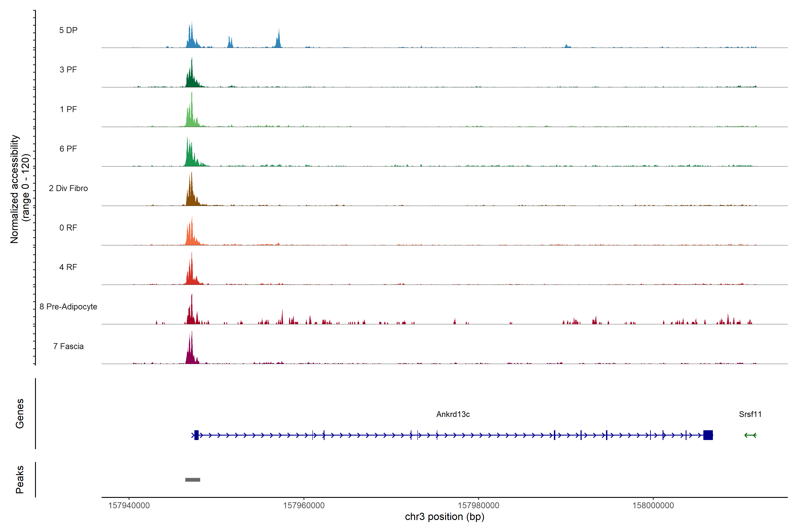This screenshot has width=798, height=532.
Task: Select the 8 Pre-Adipocyte track label
Action: 68,307
